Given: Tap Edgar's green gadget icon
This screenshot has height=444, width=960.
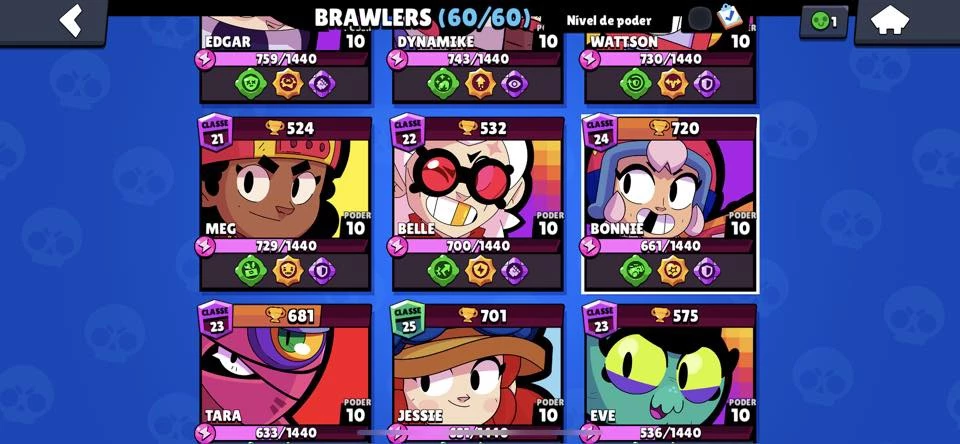Looking at the screenshot, I should [250, 83].
